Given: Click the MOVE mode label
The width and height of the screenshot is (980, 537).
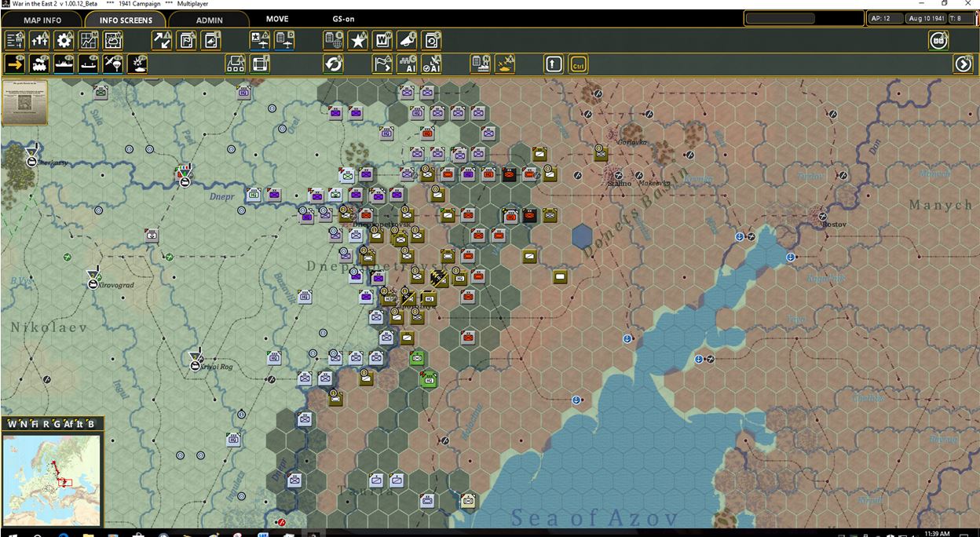Looking at the screenshot, I should (276, 19).
